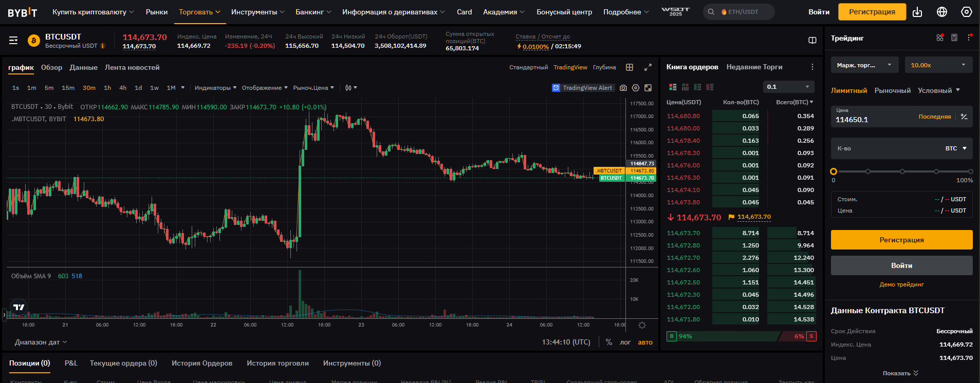Click the flag mark price icon
This screenshot has width=980, height=383.
[x=731, y=217]
